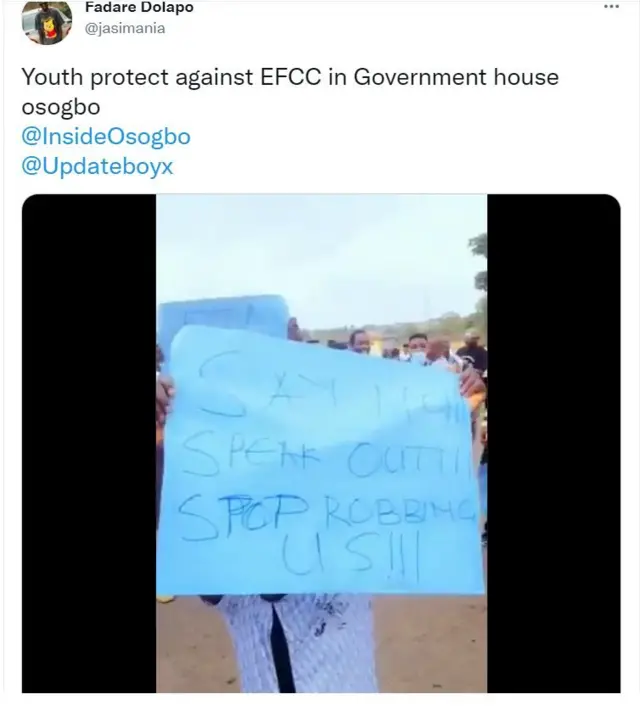Click the right black bar of video
This screenshot has height=711, width=640.
click(554, 443)
